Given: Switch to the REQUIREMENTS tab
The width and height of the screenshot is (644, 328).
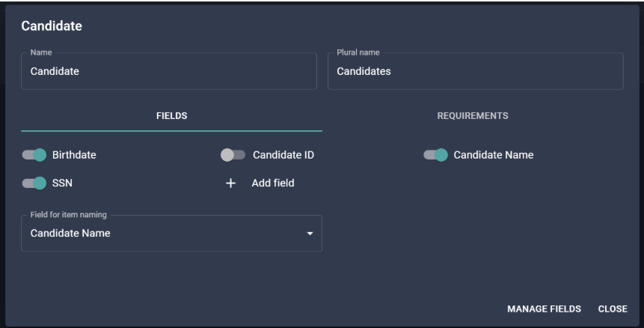Looking at the screenshot, I should pos(473,116).
